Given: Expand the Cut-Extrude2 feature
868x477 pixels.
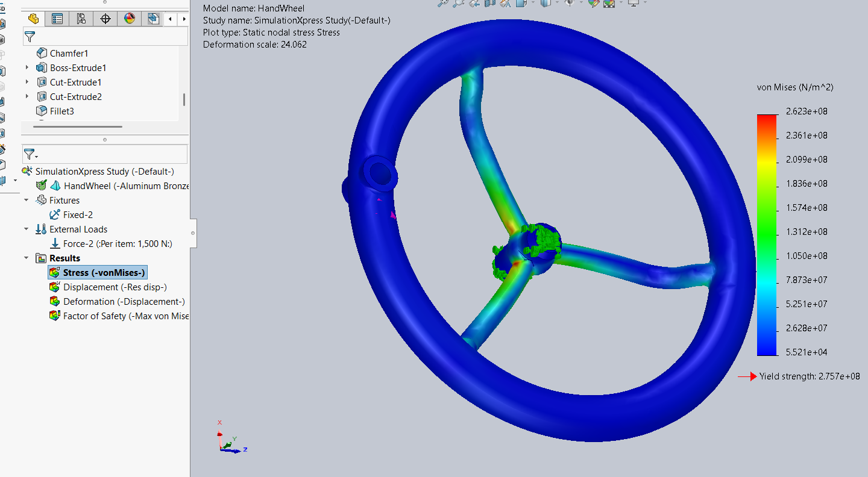Looking at the screenshot, I should (x=27, y=96).
